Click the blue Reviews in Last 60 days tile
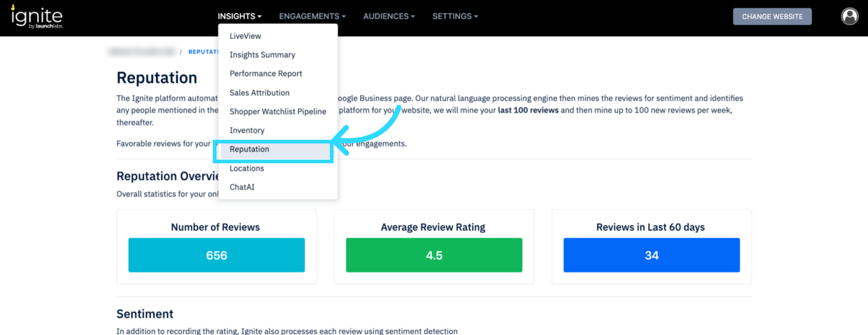The image size is (868, 335). 651,255
